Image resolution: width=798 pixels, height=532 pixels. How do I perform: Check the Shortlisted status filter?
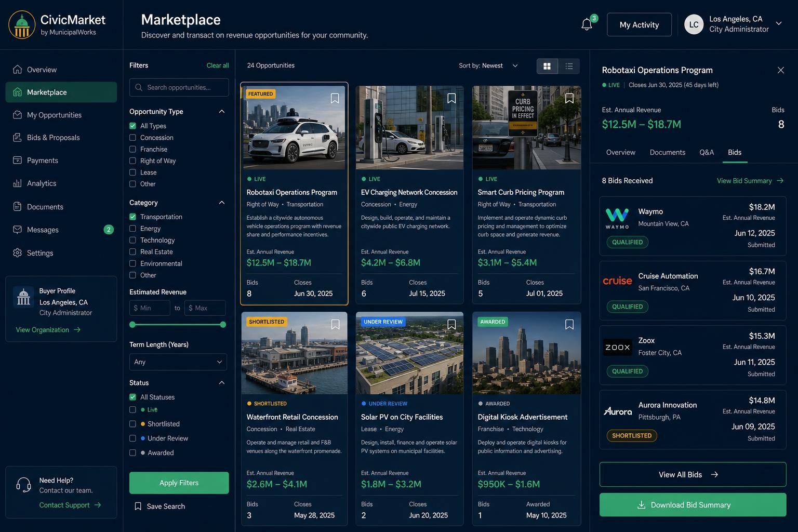coord(132,424)
